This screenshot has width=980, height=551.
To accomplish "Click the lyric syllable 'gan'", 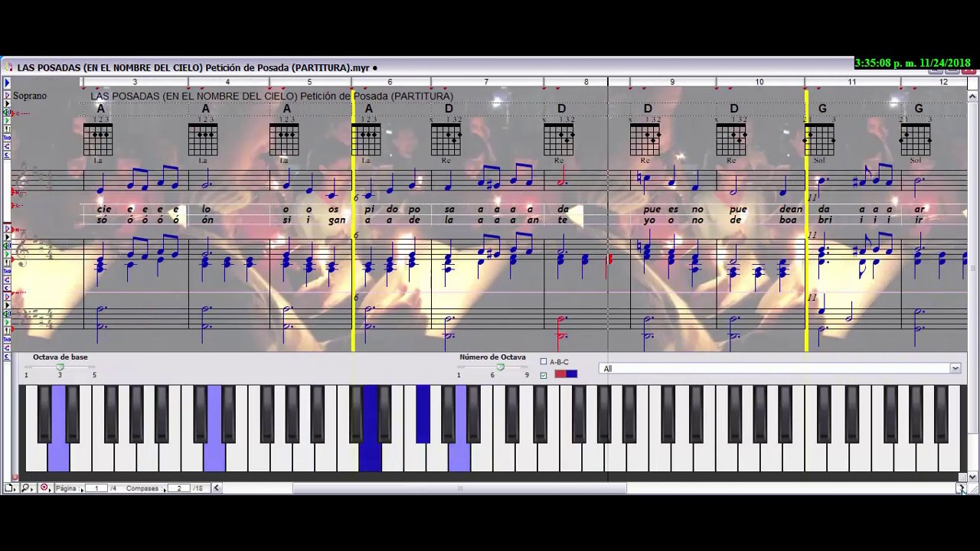I will [337, 220].
